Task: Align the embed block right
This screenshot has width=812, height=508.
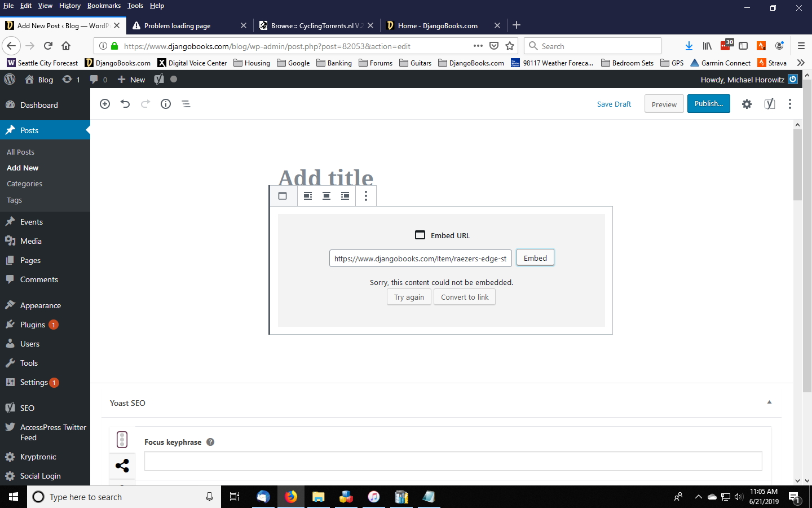Action: 345,196
